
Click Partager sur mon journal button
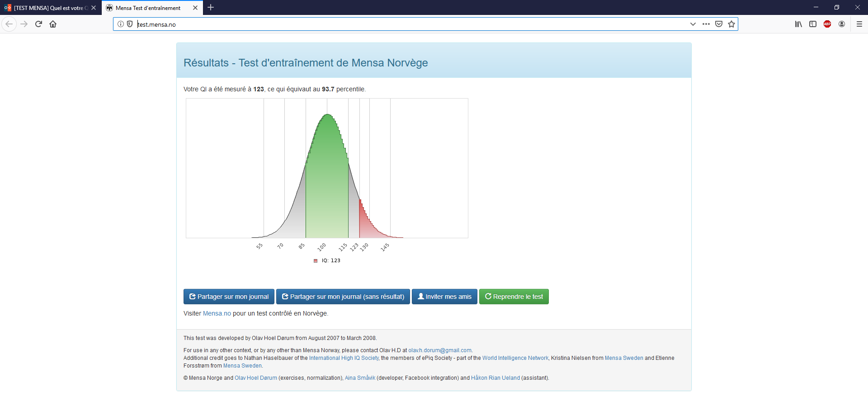pyautogui.click(x=229, y=297)
